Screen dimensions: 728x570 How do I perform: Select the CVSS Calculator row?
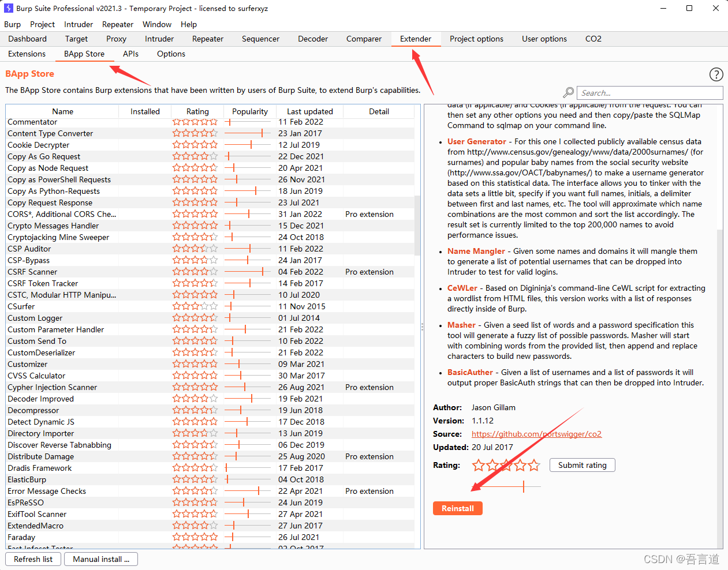(x=210, y=376)
